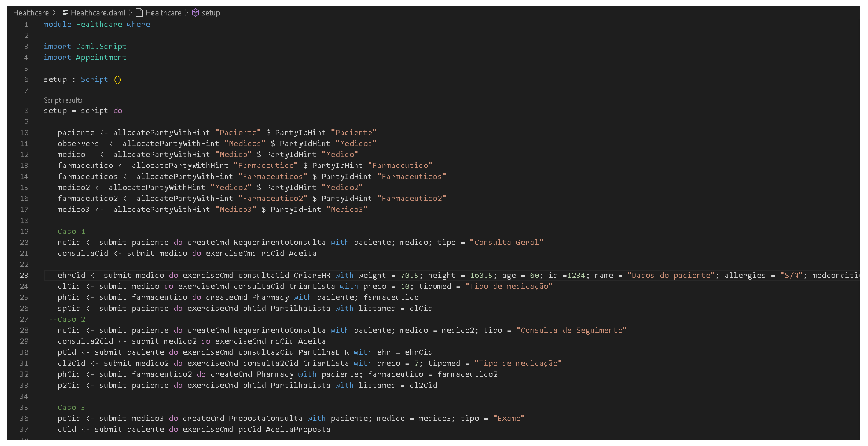
Task: Click line number 37 in the gutter
Action: (x=24, y=429)
